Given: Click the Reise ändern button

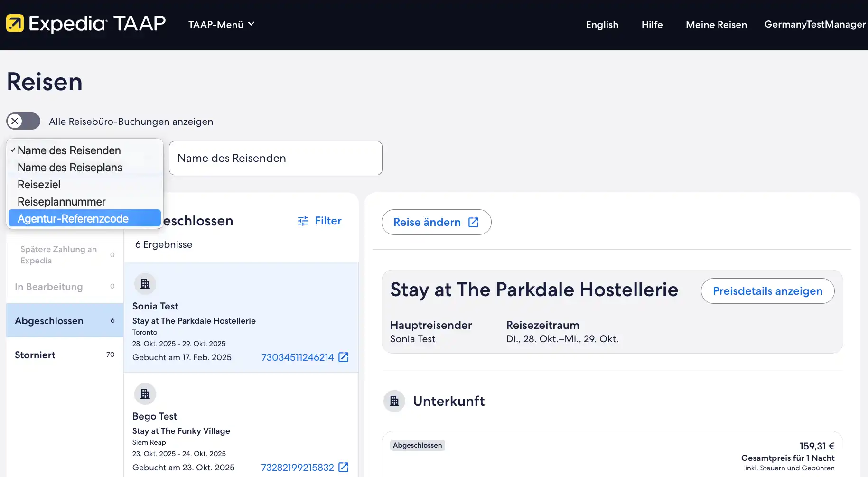Looking at the screenshot, I should click(x=436, y=222).
